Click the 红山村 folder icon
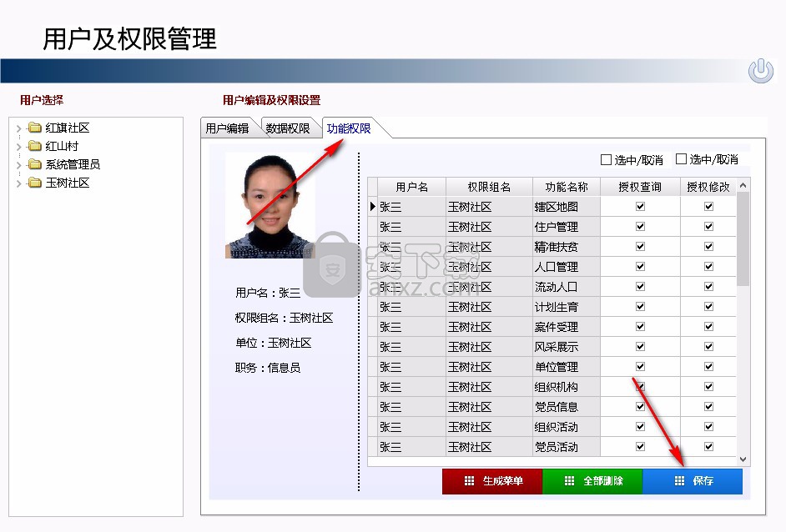The image size is (786, 532). tap(34, 146)
